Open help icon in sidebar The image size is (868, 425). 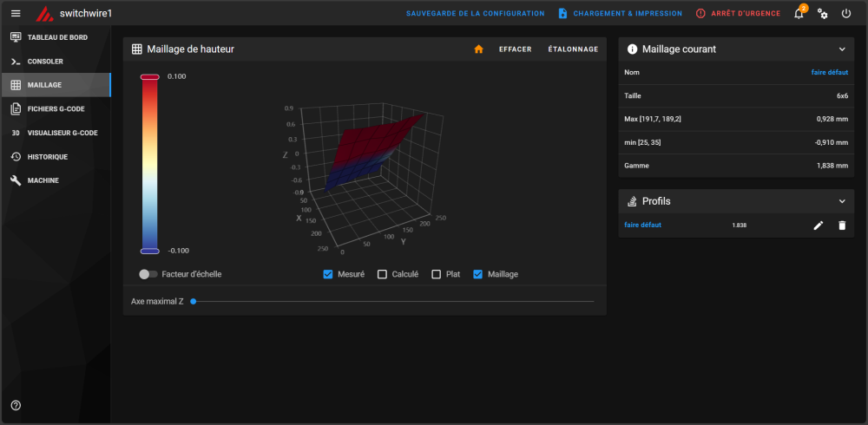[16, 405]
